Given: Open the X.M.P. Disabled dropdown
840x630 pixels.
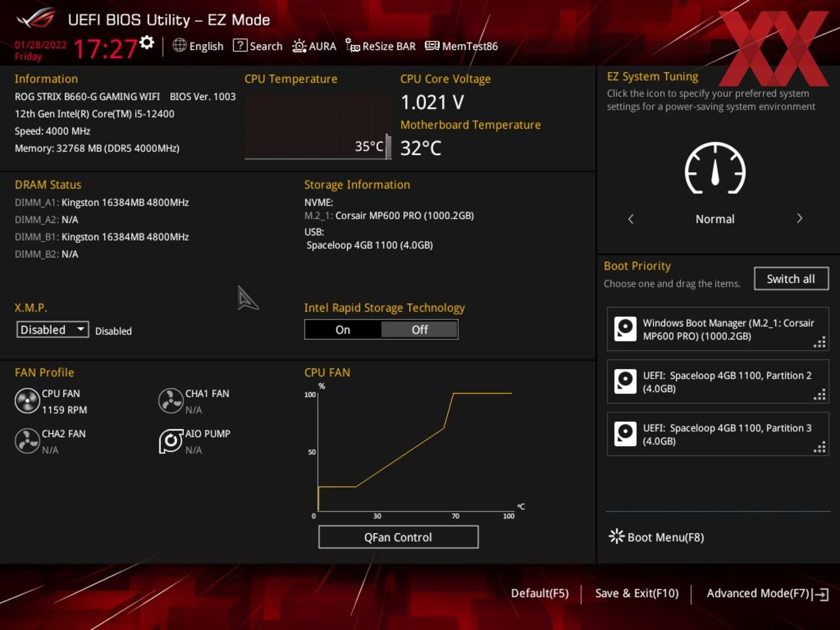Looking at the screenshot, I should coord(52,329).
